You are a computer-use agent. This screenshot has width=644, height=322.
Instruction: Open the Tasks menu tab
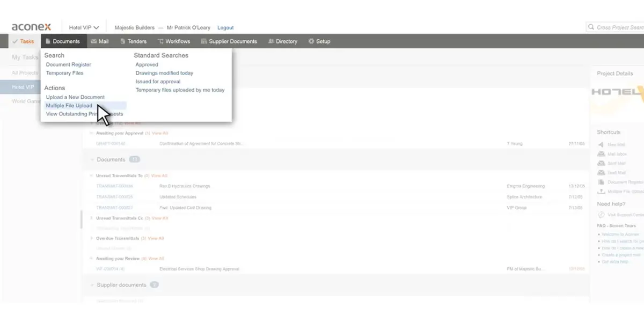(24, 41)
